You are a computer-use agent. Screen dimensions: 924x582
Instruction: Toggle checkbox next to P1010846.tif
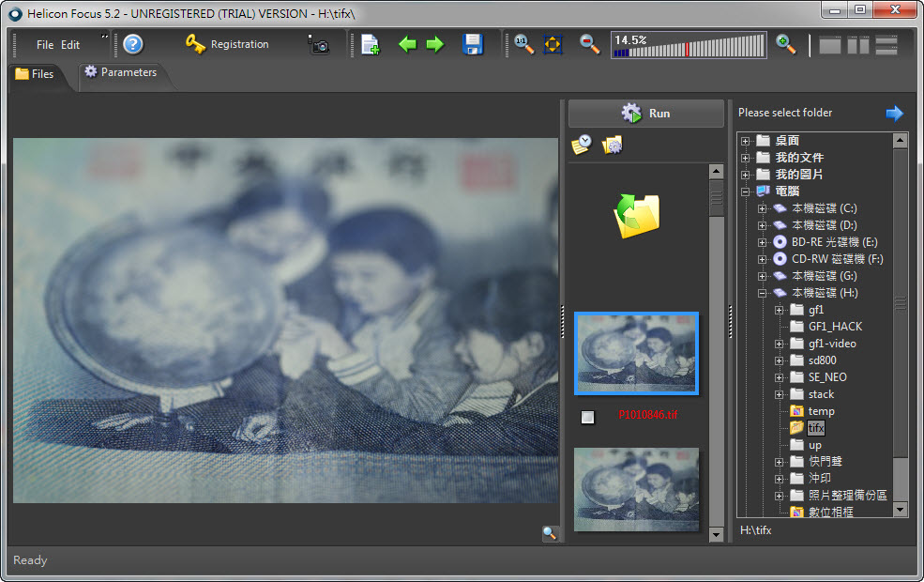[587, 417]
